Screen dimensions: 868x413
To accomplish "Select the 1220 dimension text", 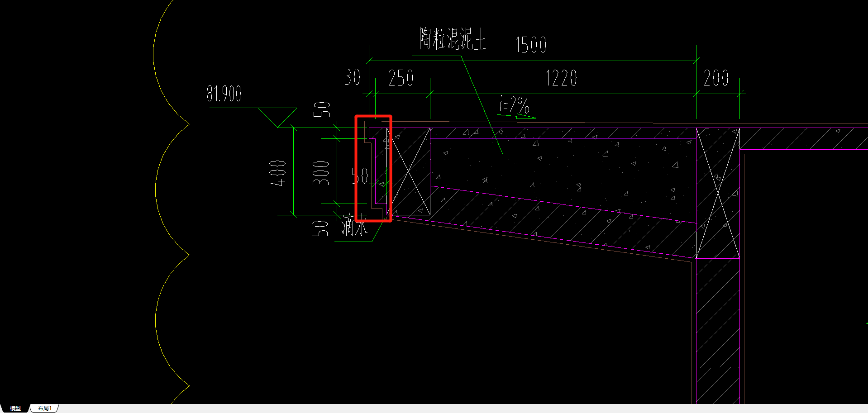I will (x=561, y=78).
